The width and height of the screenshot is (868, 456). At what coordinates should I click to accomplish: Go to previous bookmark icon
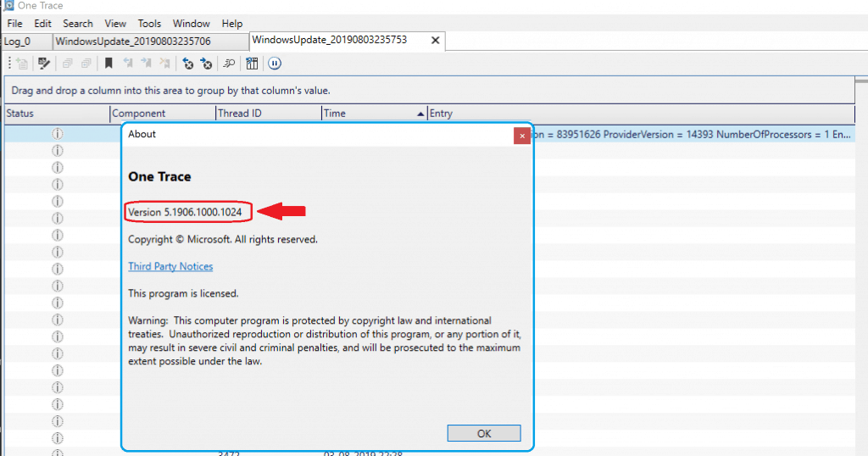click(x=127, y=64)
